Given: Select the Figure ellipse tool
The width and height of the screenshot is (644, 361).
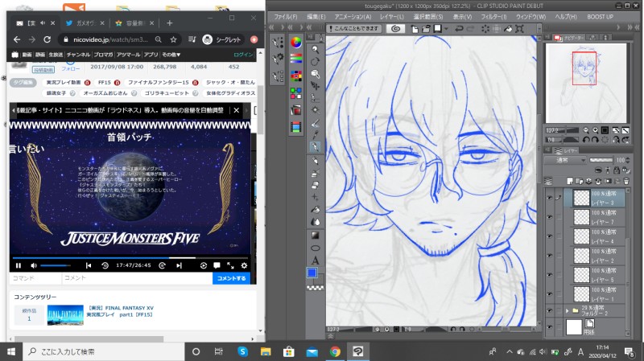Looking at the screenshot, I should (315, 248).
